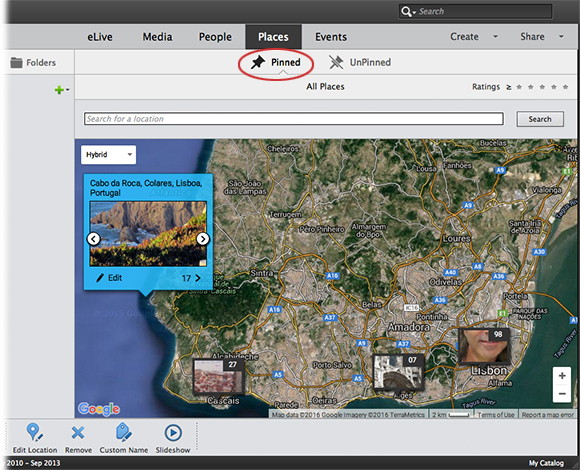The width and height of the screenshot is (580, 470).
Task: Set rating filter to five stars
Action: pyautogui.click(x=566, y=87)
